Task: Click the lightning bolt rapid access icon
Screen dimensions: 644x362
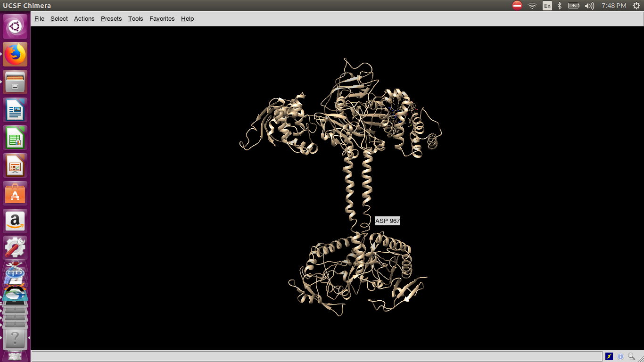Action: tap(609, 356)
